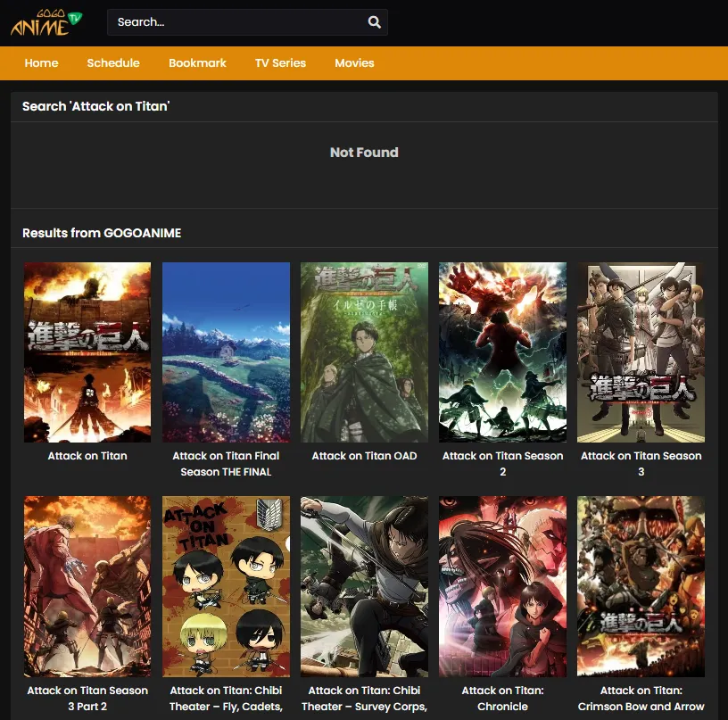Viewport: 728px width, 720px height.
Task: Navigate to TV Series section
Action: pyautogui.click(x=280, y=63)
